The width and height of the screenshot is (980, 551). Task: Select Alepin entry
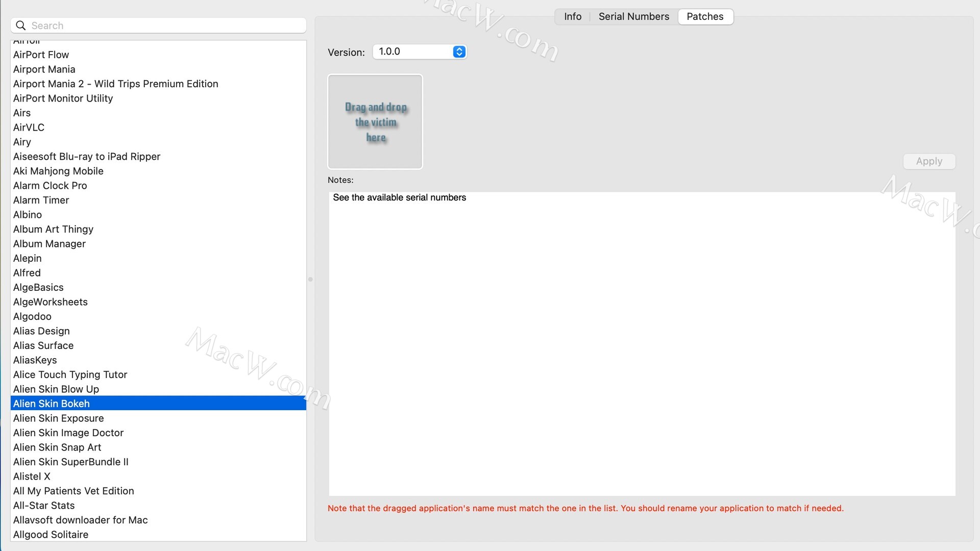[158, 258]
